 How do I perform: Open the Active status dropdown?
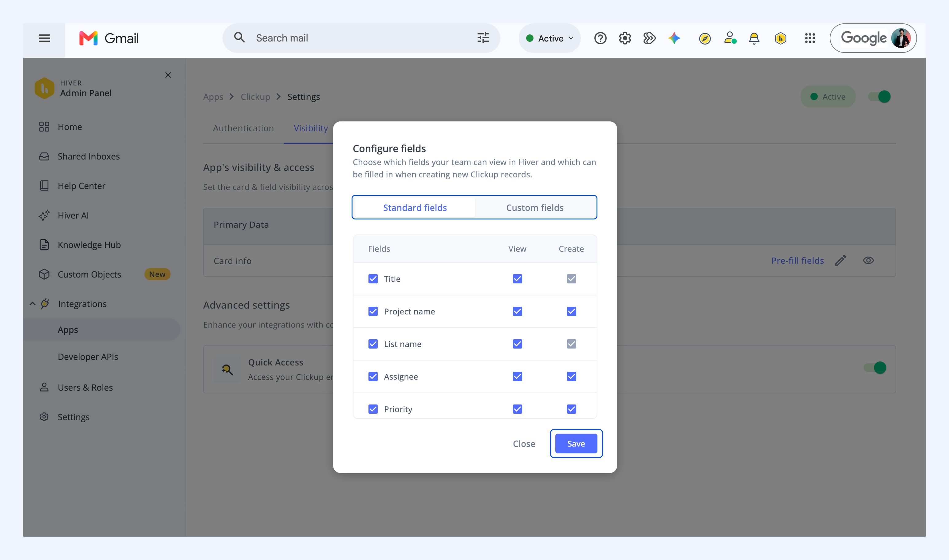pos(550,38)
